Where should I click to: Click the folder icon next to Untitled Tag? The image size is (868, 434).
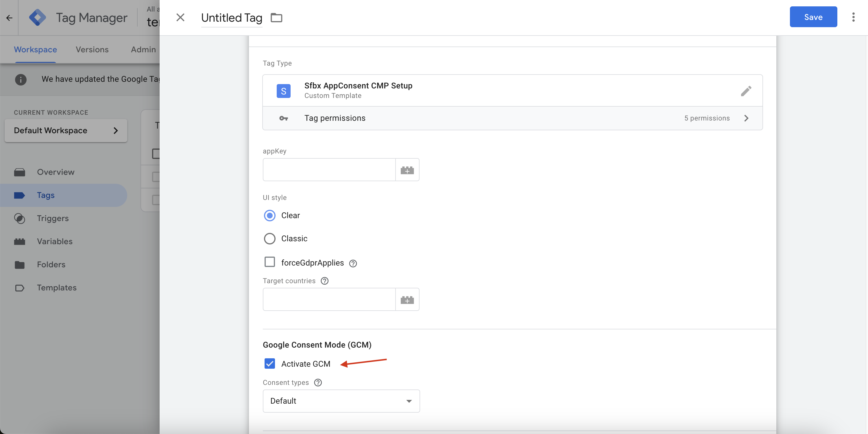coord(276,18)
